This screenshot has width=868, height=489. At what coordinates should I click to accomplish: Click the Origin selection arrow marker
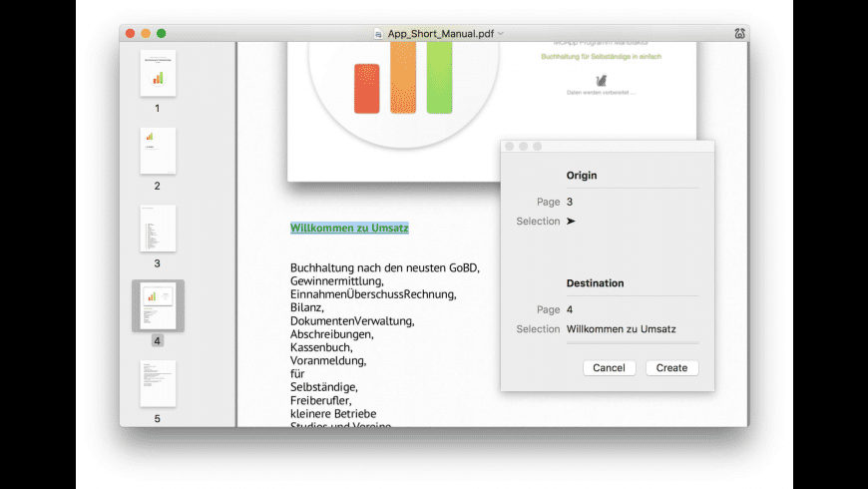[571, 221]
